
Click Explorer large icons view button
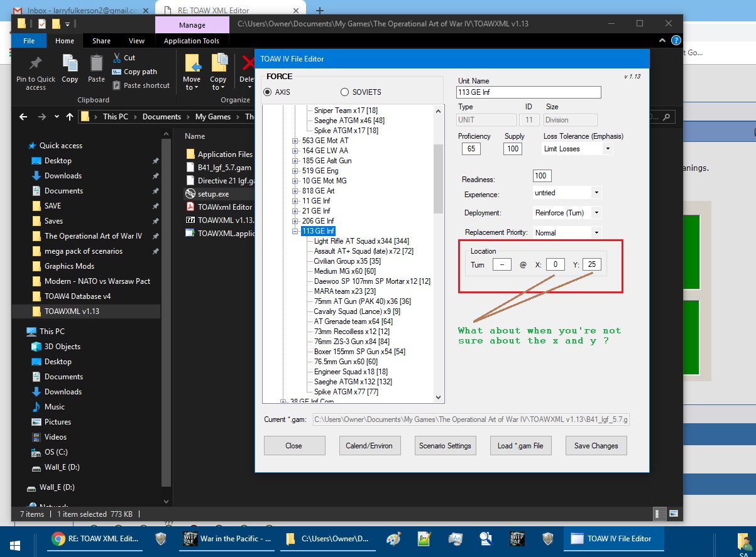click(673, 513)
